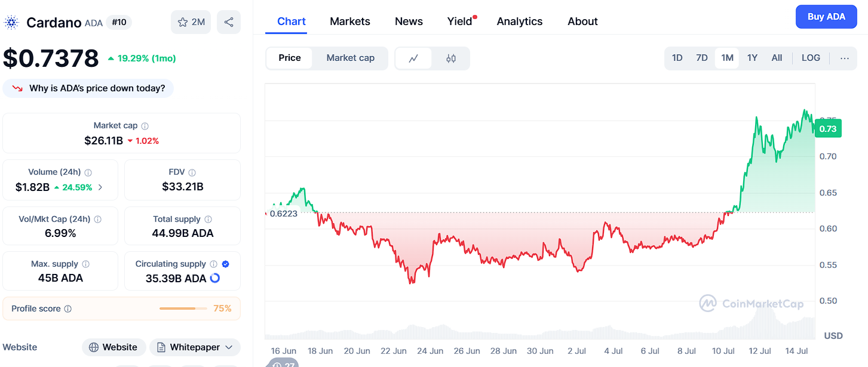Image resolution: width=868 pixels, height=367 pixels.
Task: Open the Analytics tab
Action: click(x=520, y=21)
